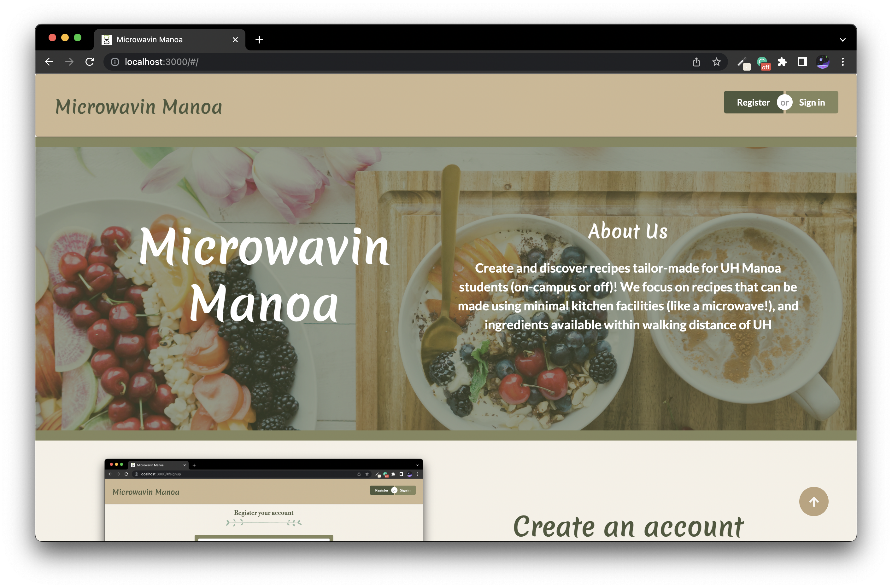Expand the browser profile/account icon
The height and width of the screenshot is (588, 892).
pos(822,62)
